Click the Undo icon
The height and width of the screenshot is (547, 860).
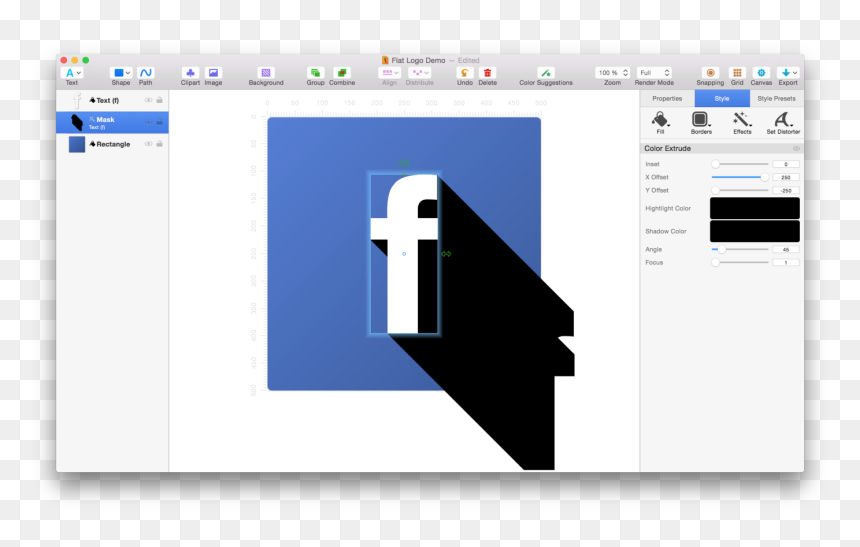(465, 72)
